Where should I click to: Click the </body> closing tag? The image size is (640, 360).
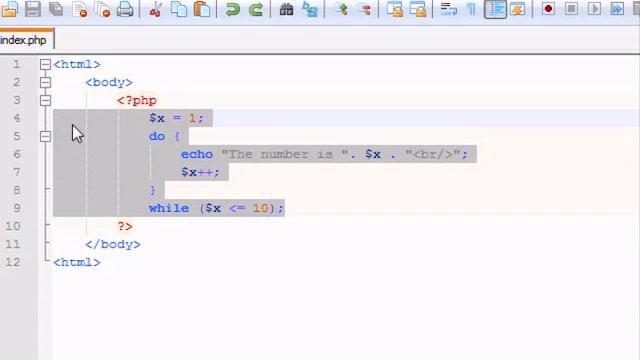113,244
